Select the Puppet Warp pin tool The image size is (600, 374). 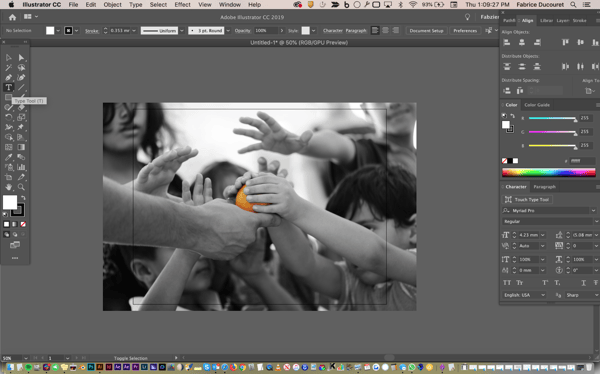click(21, 127)
